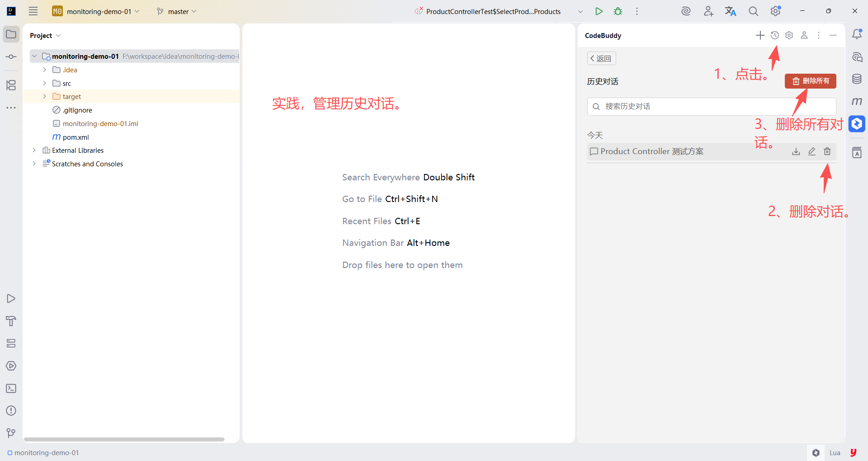
Task: Collapse monitoring-demo-01 root node
Action: point(34,56)
